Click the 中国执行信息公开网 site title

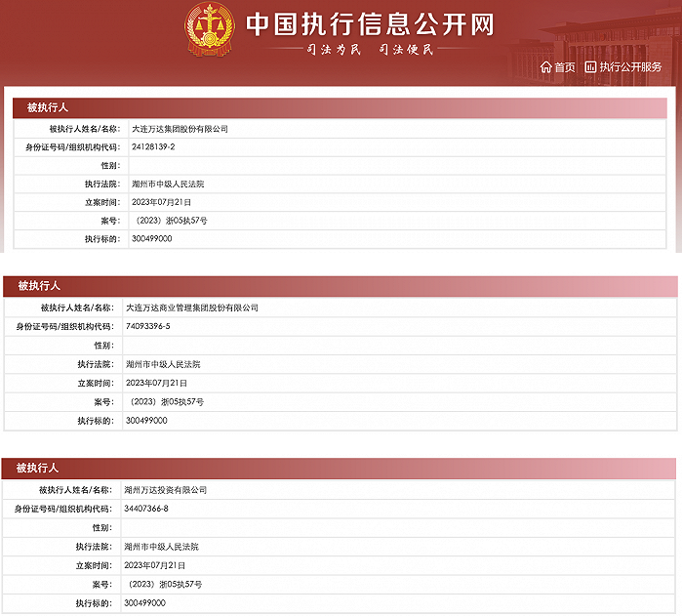point(370,24)
